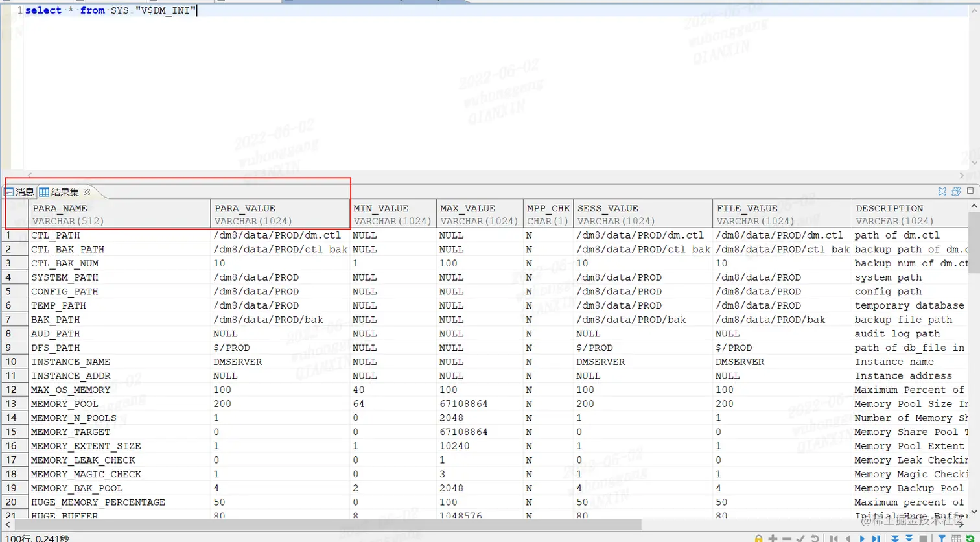Stop fetching with the gray square icon
This screenshot has height=542, width=980.
click(x=924, y=539)
